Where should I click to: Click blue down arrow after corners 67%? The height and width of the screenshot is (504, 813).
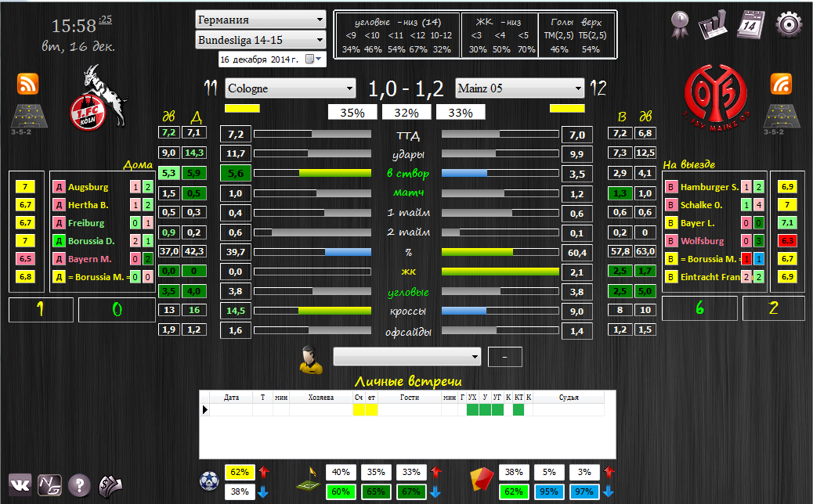(435, 492)
